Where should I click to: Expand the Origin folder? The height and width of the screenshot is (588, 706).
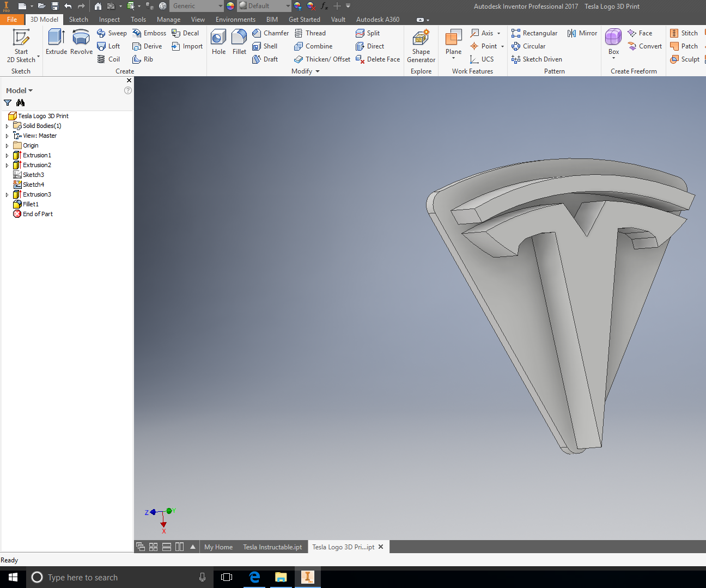[x=7, y=145]
